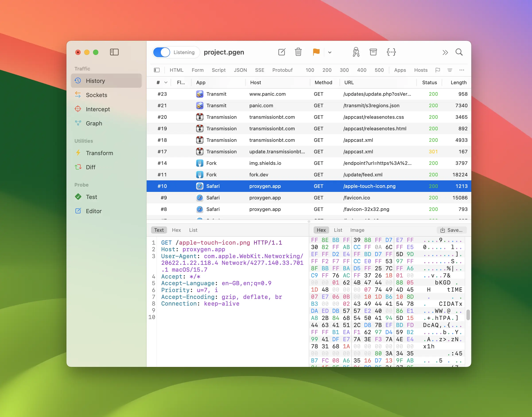This screenshot has height=417, width=532.
Task: Select request #23 www.panic.com row
Action: (x=309, y=94)
